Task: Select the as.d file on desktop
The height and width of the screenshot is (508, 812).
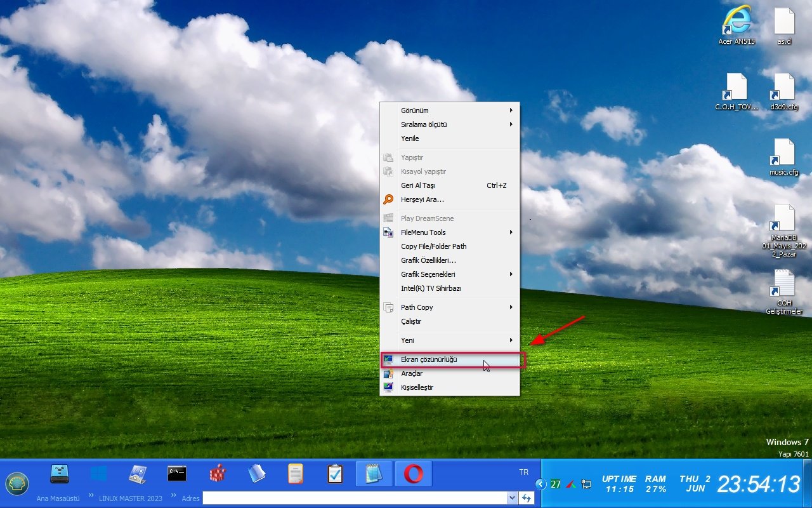Action: [784, 25]
